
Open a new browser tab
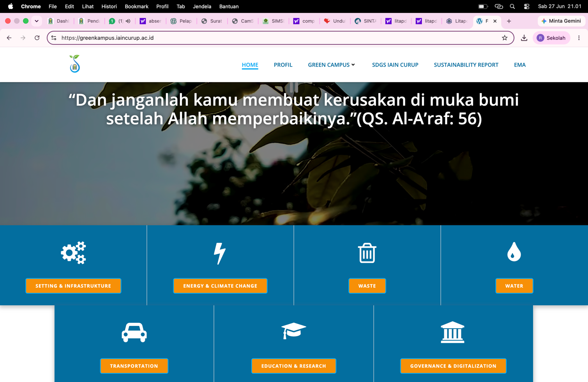tap(509, 21)
